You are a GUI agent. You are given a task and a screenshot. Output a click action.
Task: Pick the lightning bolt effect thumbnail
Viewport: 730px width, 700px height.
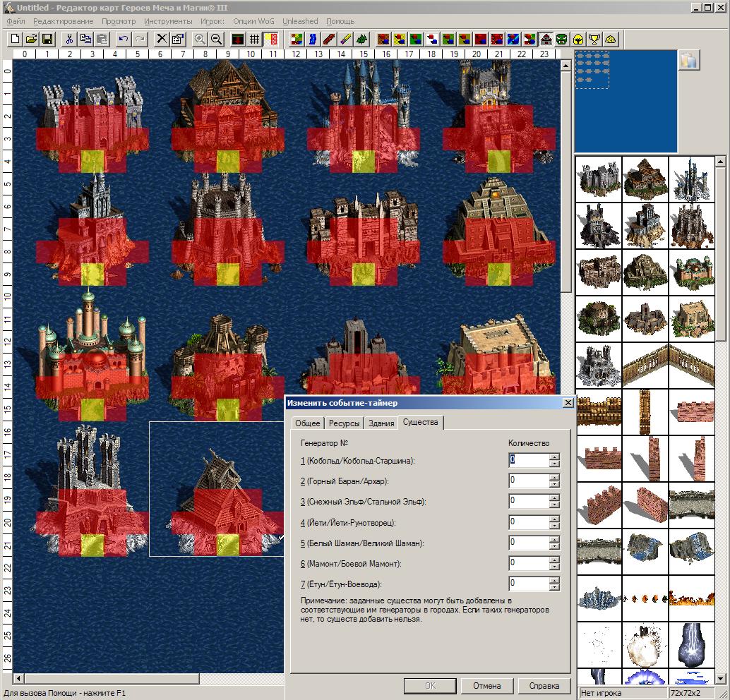click(691, 645)
